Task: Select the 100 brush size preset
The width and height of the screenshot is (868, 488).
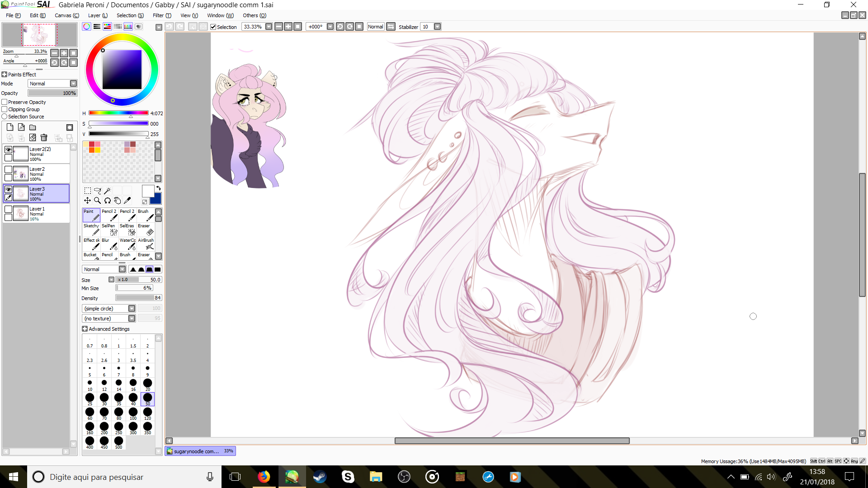Action: 133,413
